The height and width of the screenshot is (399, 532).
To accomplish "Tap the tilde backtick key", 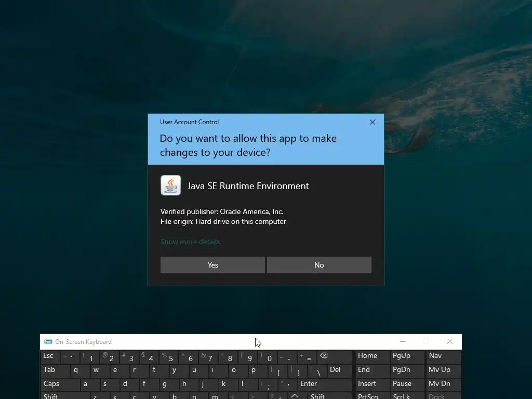I will coord(70,356).
